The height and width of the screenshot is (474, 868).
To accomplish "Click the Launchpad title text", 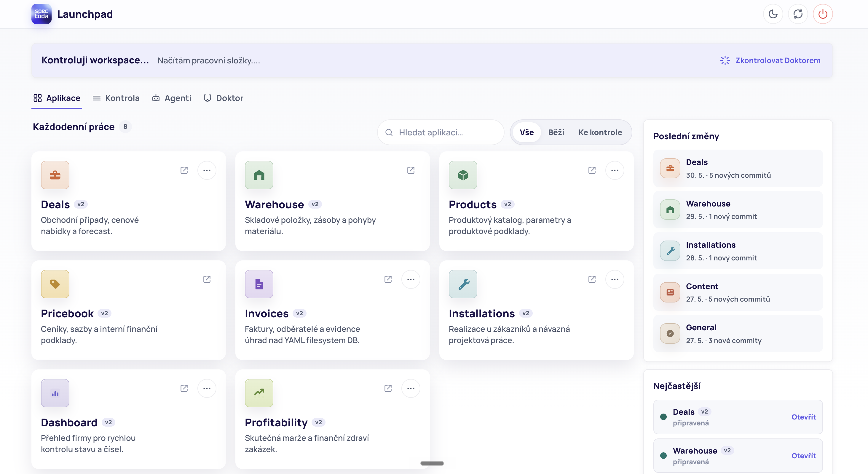I will tap(85, 14).
